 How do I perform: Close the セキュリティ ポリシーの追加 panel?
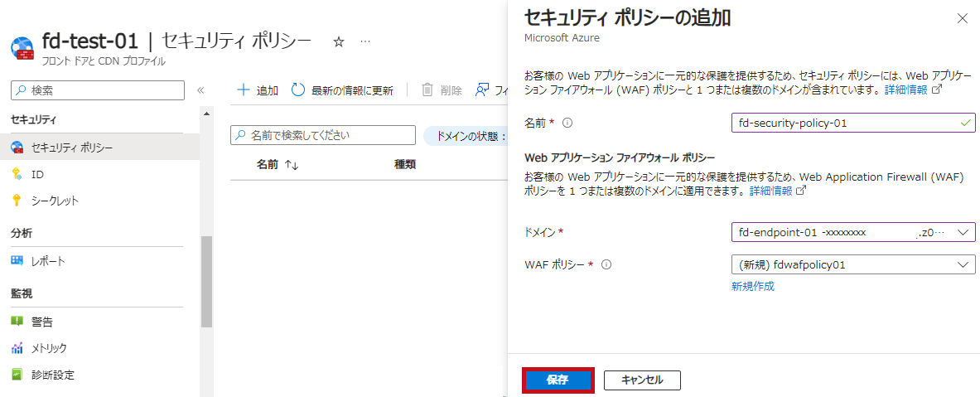coord(962,18)
